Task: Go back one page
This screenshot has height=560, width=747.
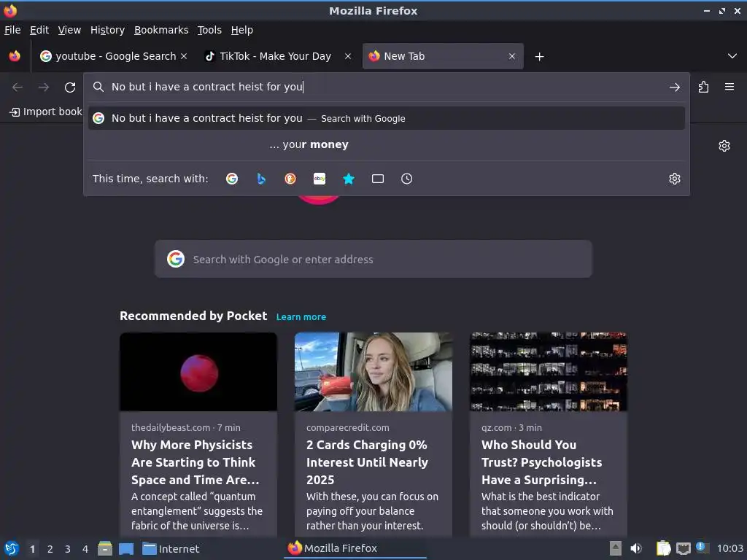Action: click(18, 87)
